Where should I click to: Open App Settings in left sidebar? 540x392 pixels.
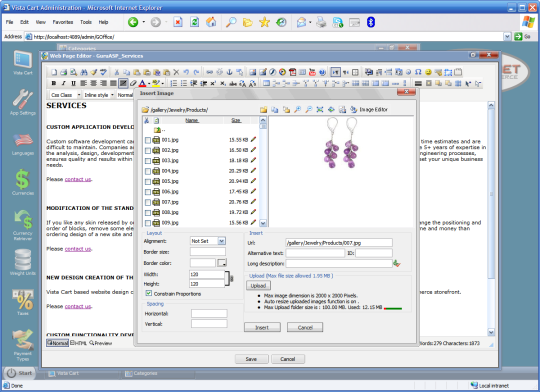pos(23,102)
